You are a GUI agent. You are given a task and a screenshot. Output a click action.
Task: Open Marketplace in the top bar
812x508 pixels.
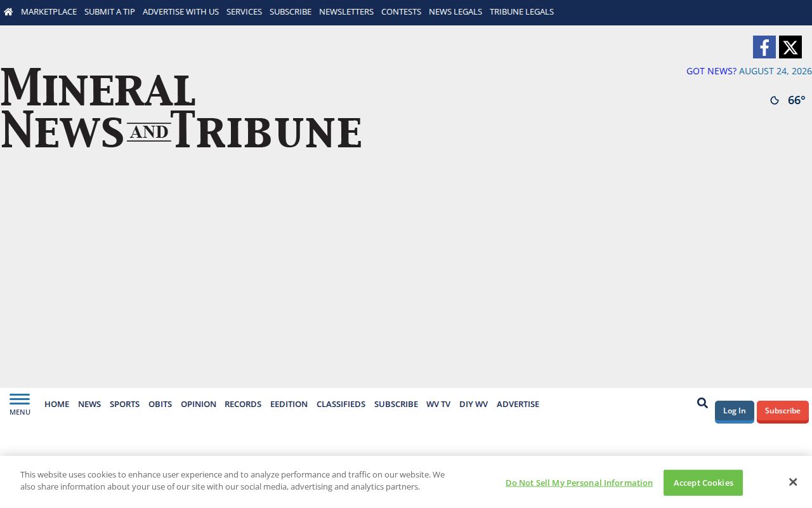coord(49,11)
